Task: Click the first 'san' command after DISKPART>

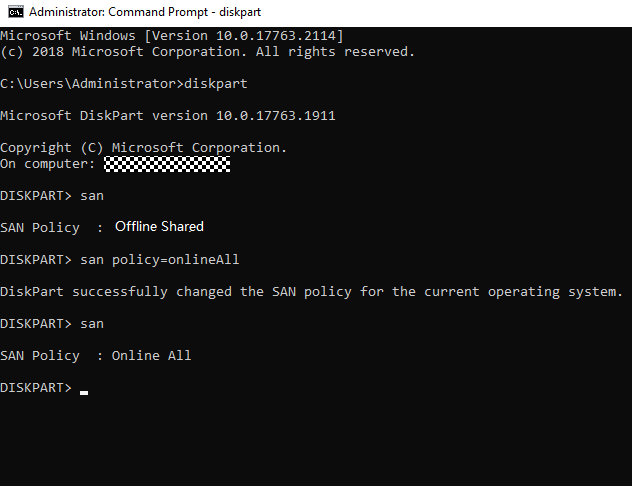Action: coord(92,196)
